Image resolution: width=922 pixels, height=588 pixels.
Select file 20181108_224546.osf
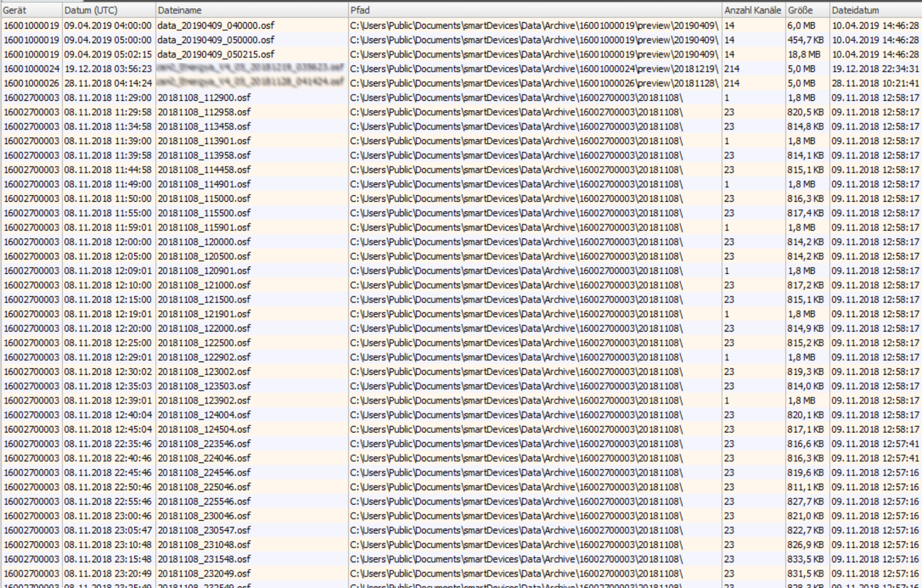tap(204, 472)
